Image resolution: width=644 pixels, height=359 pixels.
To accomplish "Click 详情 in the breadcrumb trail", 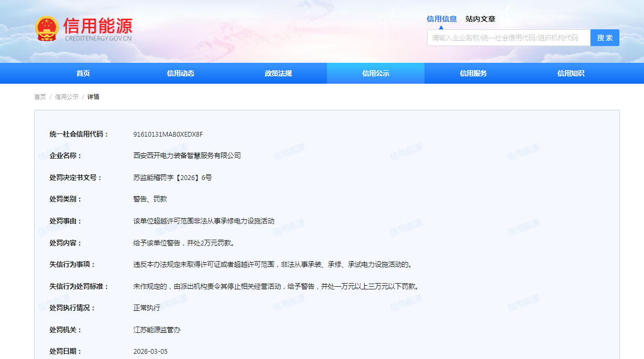I will pos(93,97).
